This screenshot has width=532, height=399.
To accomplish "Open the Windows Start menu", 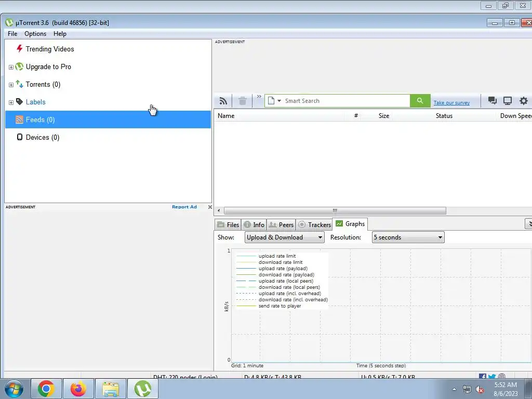I will tap(14, 389).
